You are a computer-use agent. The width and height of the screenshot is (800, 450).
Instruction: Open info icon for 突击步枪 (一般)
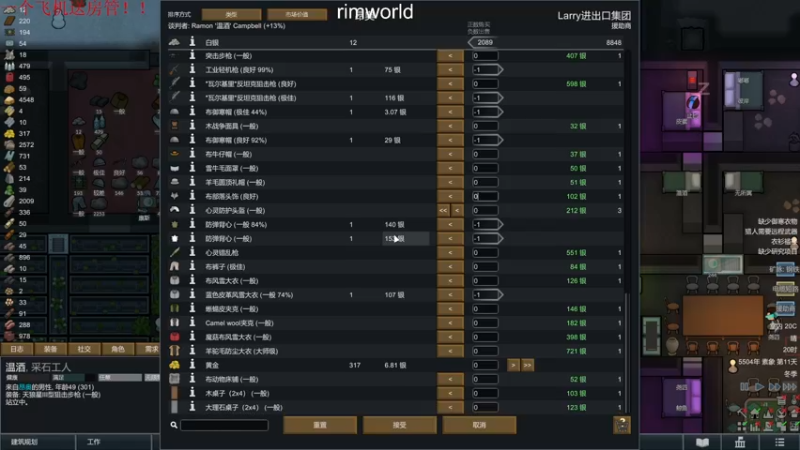[192, 56]
